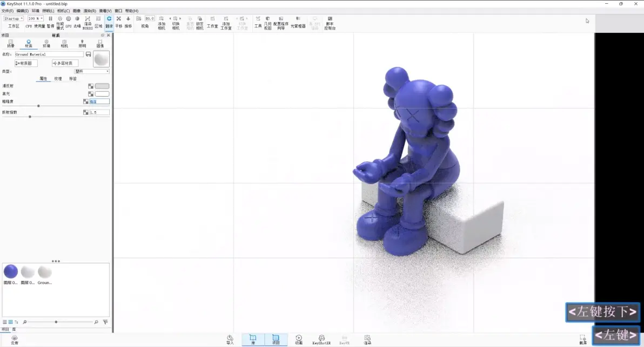Screen dimensions: 644x347
Task: Switch material list to grid view
Action: (x=11, y=322)
